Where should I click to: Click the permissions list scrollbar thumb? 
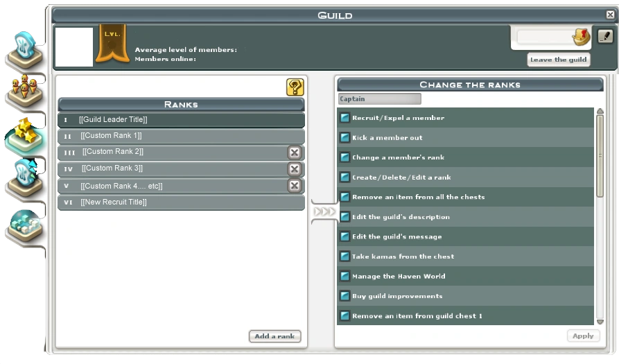[x=600, y=156]
